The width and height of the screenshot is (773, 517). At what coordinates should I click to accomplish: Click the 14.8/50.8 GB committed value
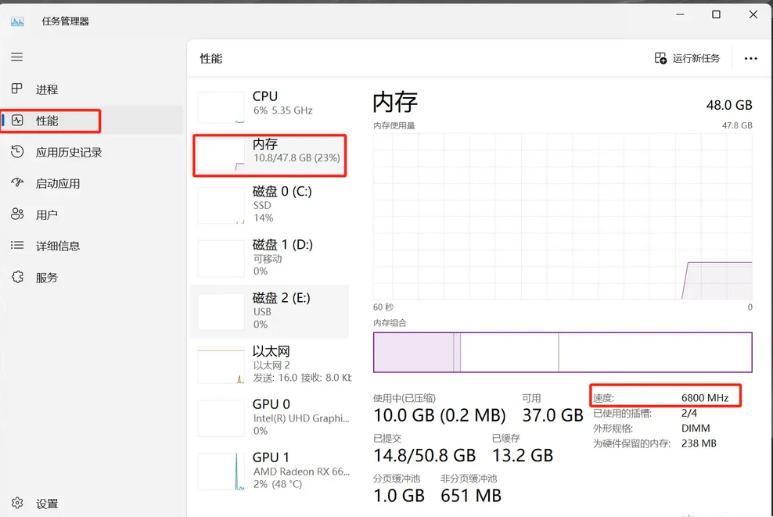(424, 455)
